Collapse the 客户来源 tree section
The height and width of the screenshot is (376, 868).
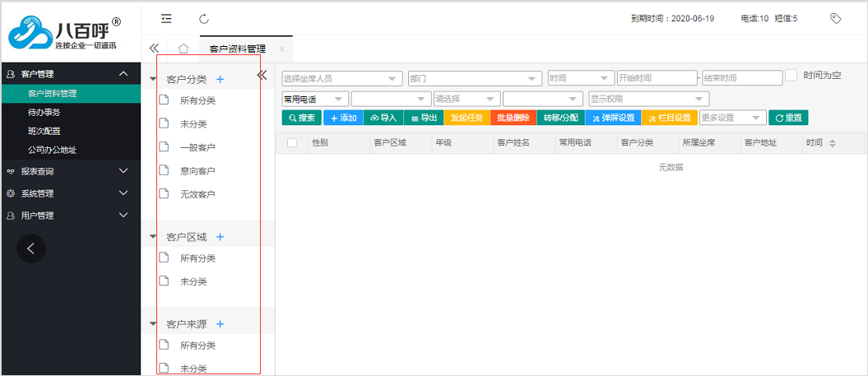pyautogui.click(x=153, y=324)
